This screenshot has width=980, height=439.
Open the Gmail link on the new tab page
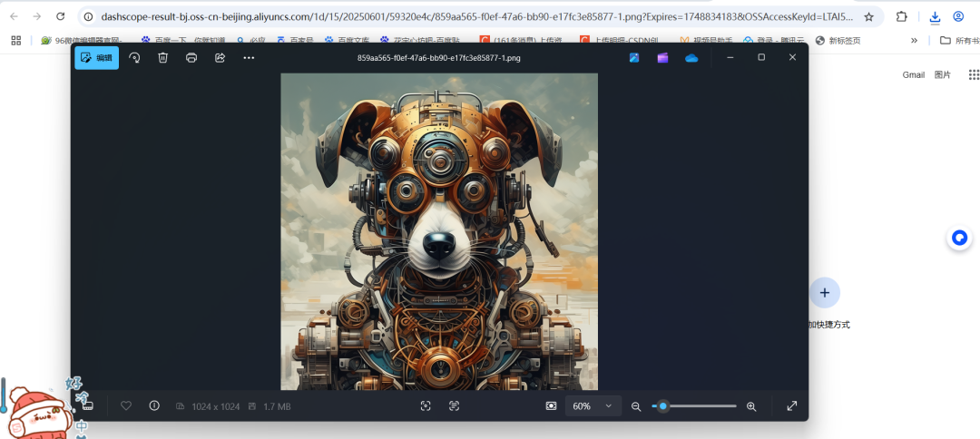coord(913,75)
